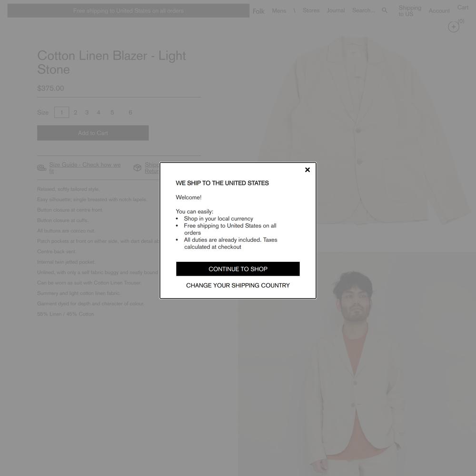Open the Stores menu item

pyautogui.click(x=311, y=10)
